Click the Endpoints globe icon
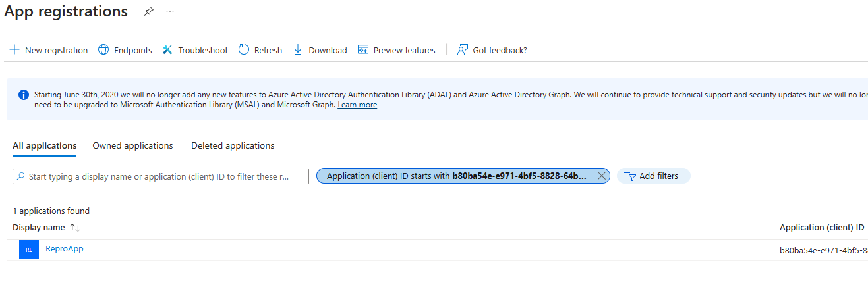The image size is (868, 289). [103, 50]
